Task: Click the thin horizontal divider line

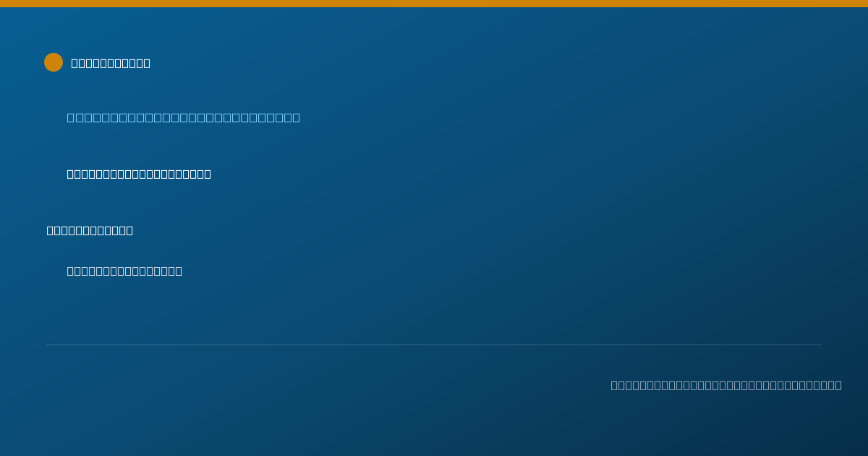Action: tap(434, 345)
